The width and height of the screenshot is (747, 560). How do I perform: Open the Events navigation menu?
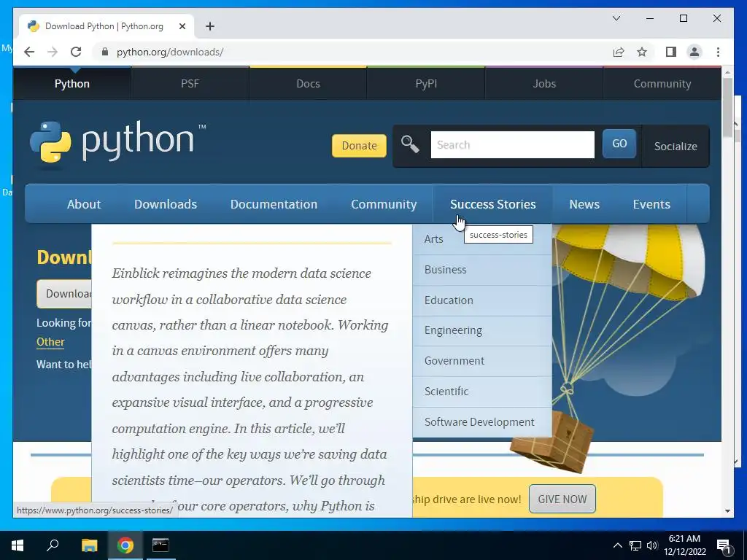point(651,204)
